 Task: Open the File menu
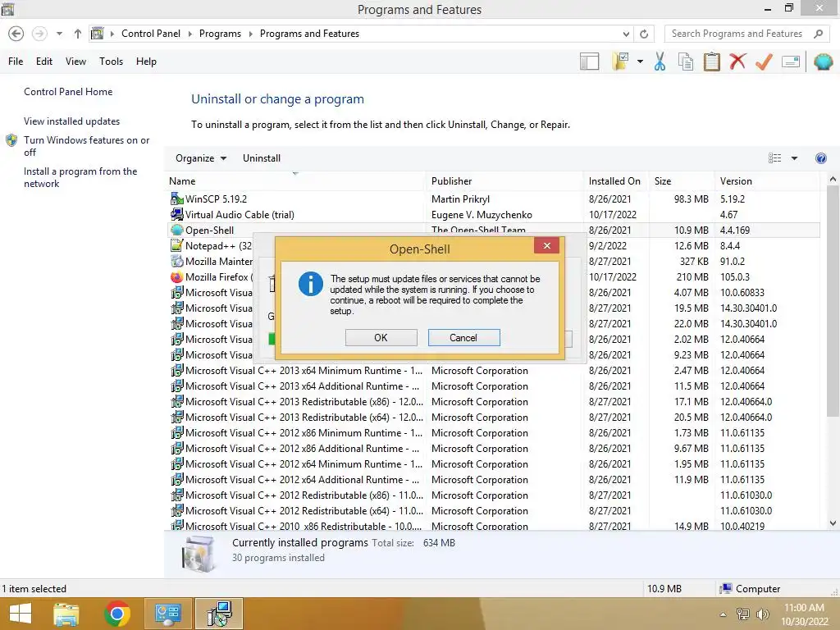[16, 62]
